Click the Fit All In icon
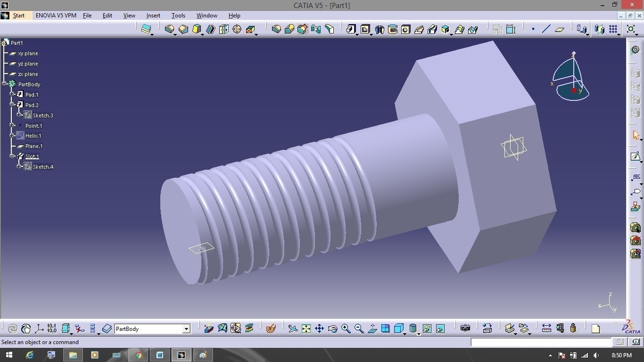 [x=306, y=329]
